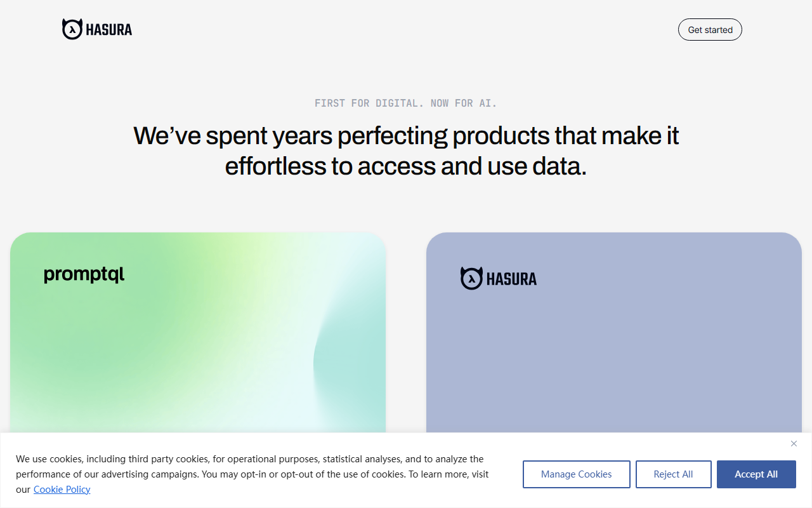Open Manage Cookies preferences
Image resolution: width=812 pixels, height=508 pixels.
coord(576,474)
